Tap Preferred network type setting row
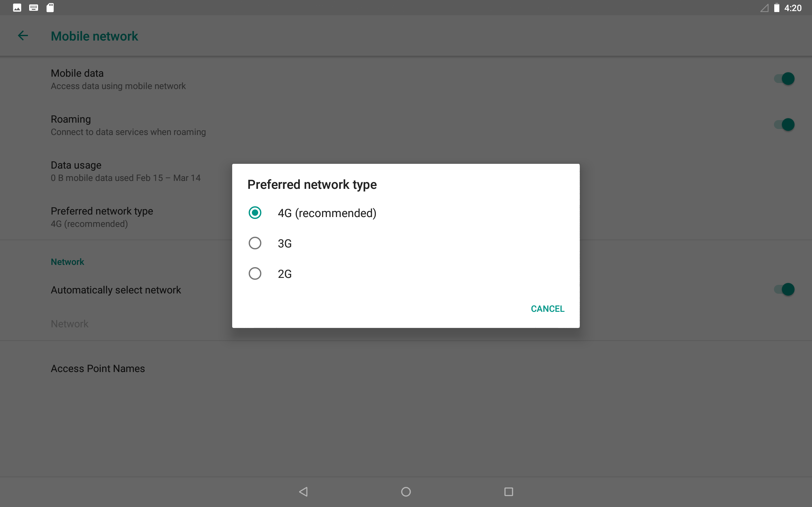Viewport: 812px width, 507px height. [102, 217]
